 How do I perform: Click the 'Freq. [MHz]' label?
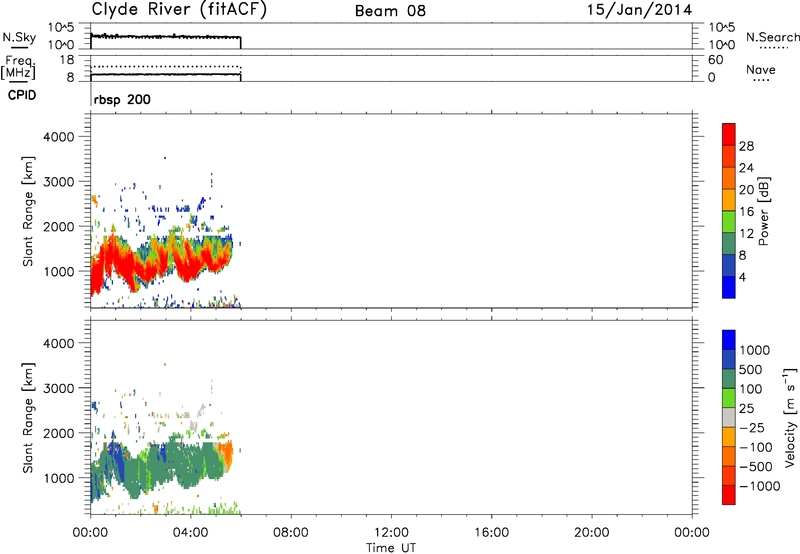18,68
